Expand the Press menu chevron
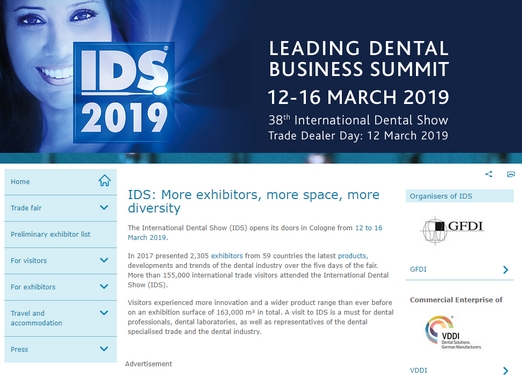This screenshot has height=375, width=522. (x=104, y=349)
